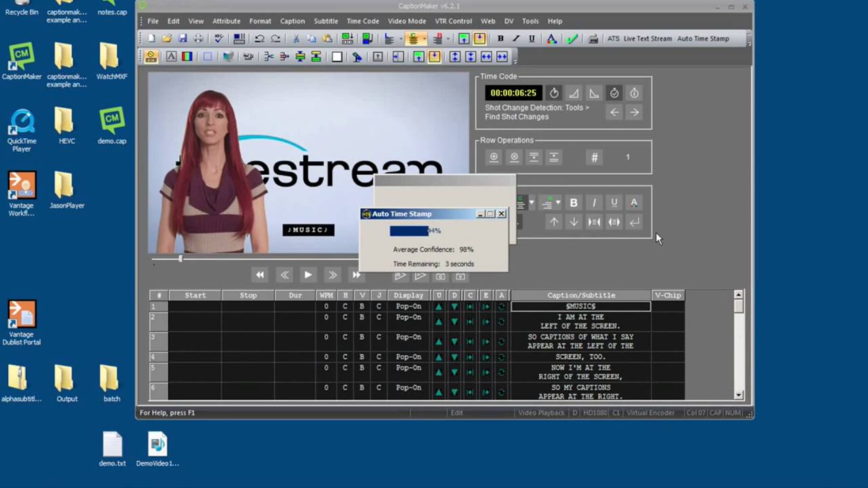Image resolution: width=868 pixels, height=488 pixels.
Task: Open the Attribute menu
Action: (x=226, y=21)
